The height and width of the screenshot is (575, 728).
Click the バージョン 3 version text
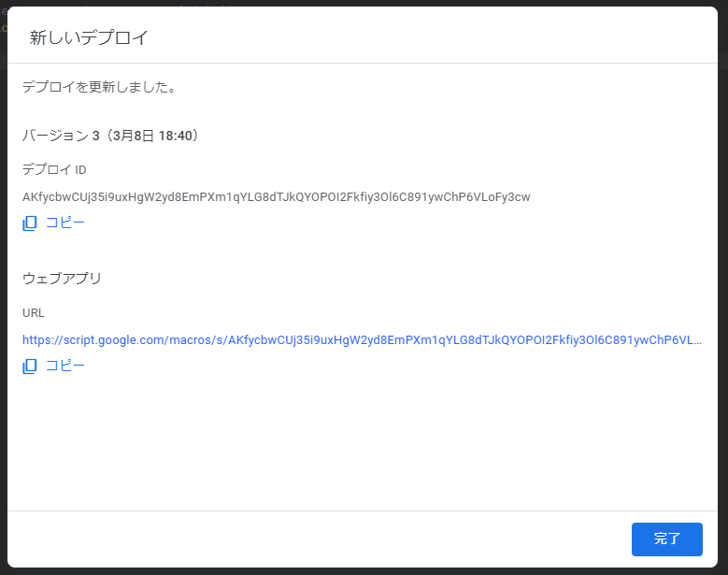(x=61, y=136)
